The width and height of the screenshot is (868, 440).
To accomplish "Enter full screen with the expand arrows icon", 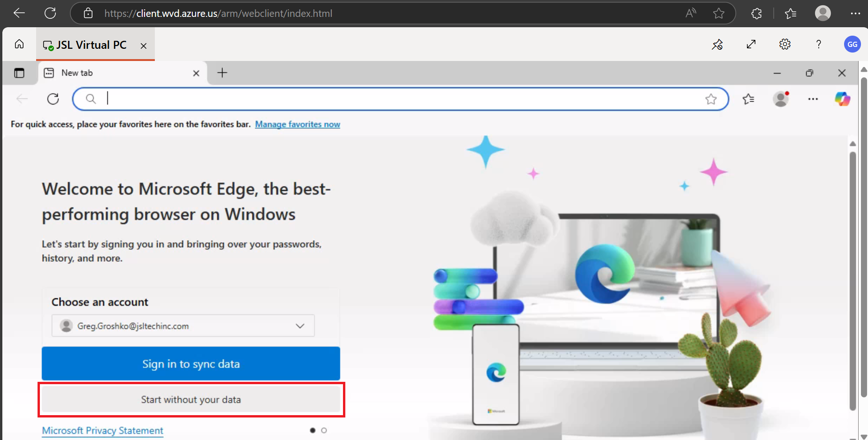I will click(x=751, y=45).
